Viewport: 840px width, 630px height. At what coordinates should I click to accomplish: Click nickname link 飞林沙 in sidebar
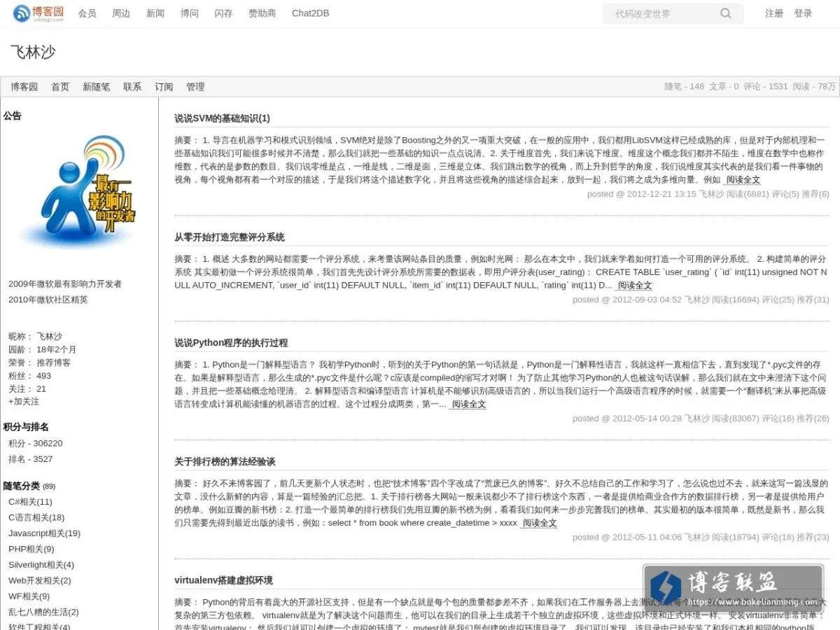click(49, 336)
